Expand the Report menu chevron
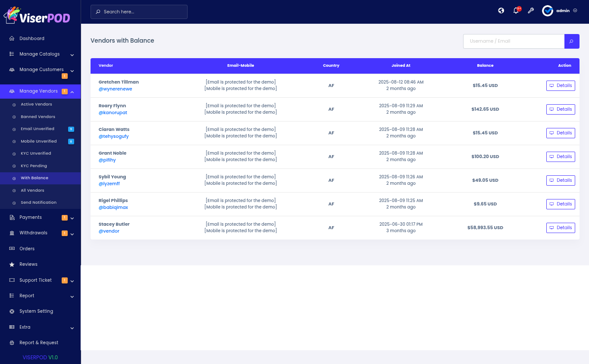Screen dimensions: 589x364 coord(72,296)
